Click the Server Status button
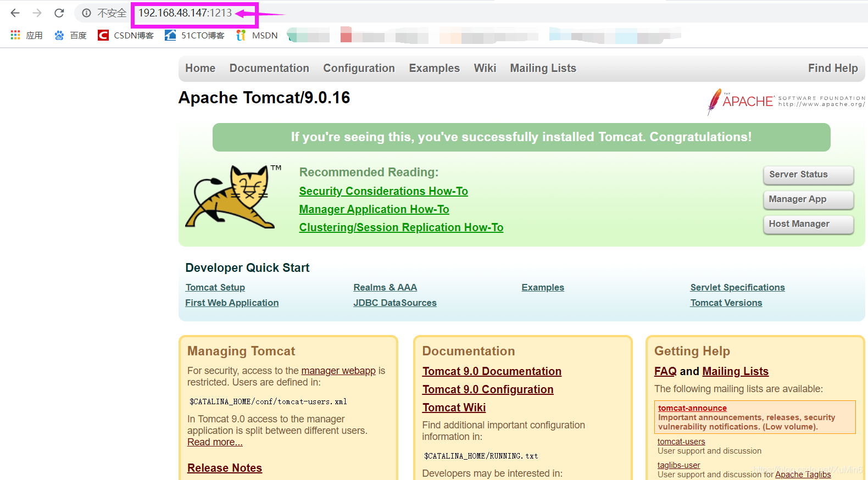 pyautogui.click(x=808, y=175)
